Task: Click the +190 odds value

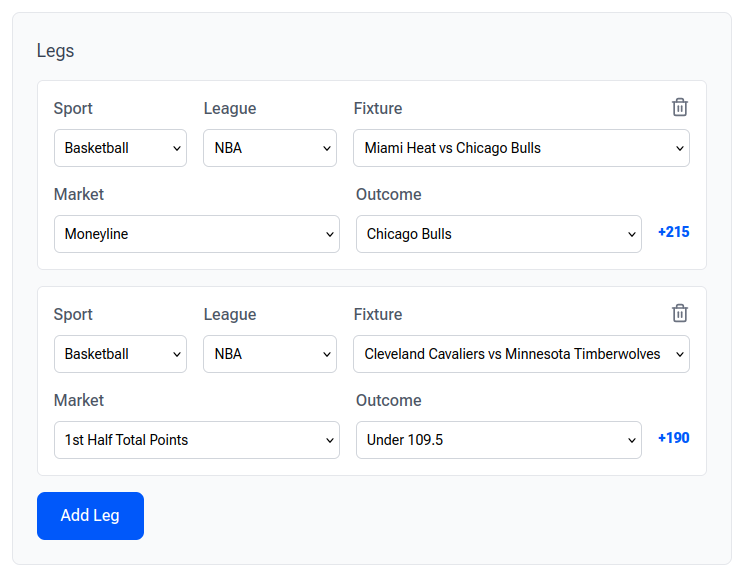Action: (673, 438)
